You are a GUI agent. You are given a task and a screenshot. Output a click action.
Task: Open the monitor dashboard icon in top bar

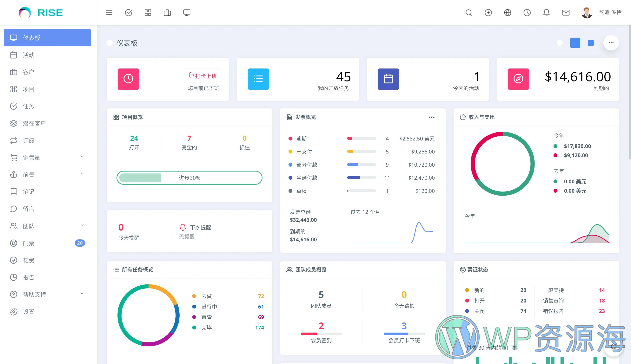(x=187, y=12)
